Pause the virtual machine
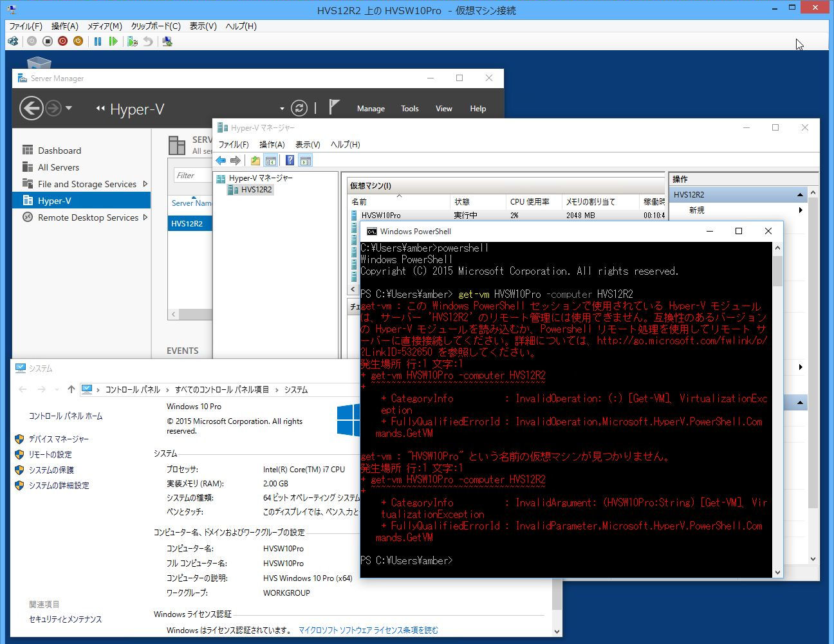 point(98,41)
